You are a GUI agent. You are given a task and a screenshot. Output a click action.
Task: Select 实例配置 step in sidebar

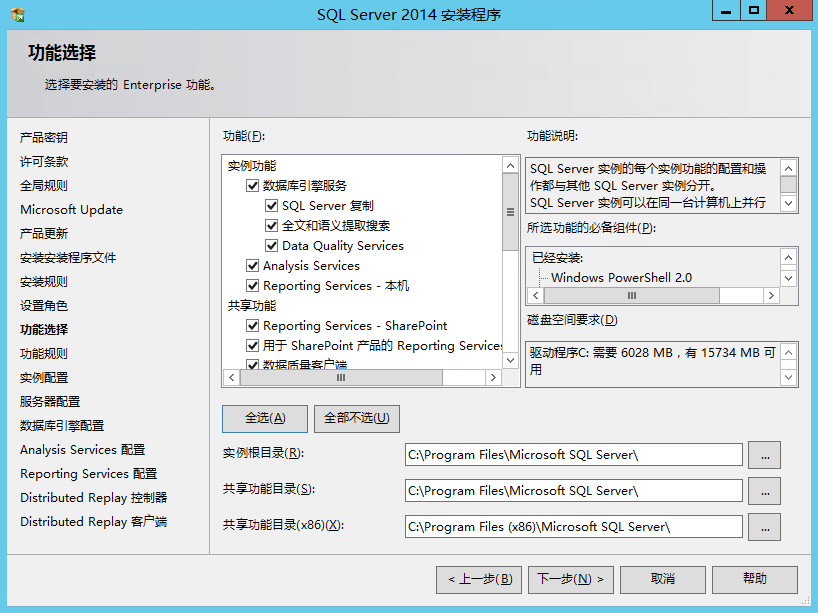[x=44, y=377]
